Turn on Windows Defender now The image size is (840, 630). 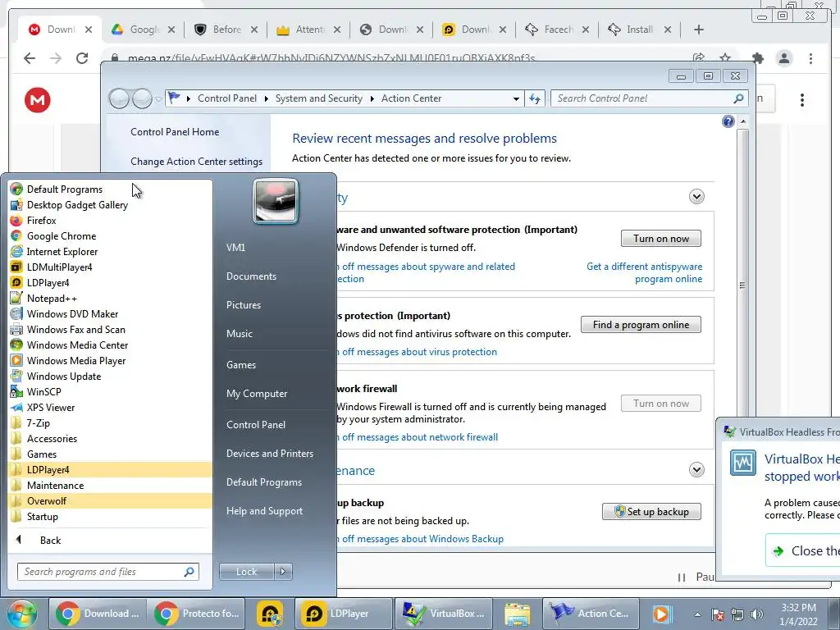point(661,239)
